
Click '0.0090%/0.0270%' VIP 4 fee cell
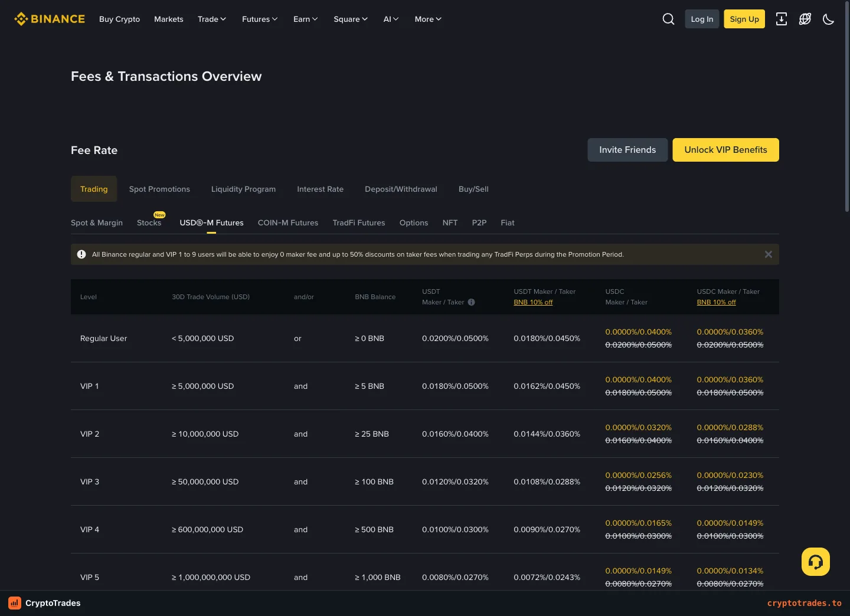[x=547, y=529]
